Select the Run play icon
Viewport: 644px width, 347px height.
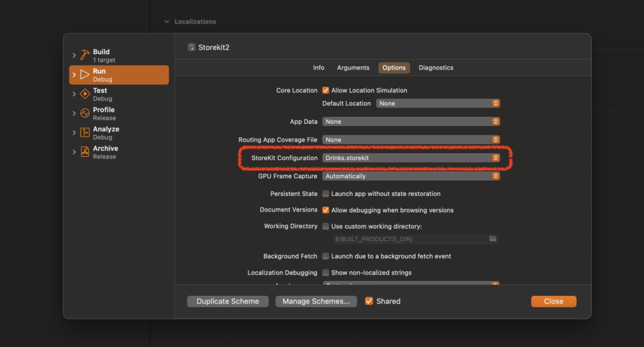pos(85,75)
